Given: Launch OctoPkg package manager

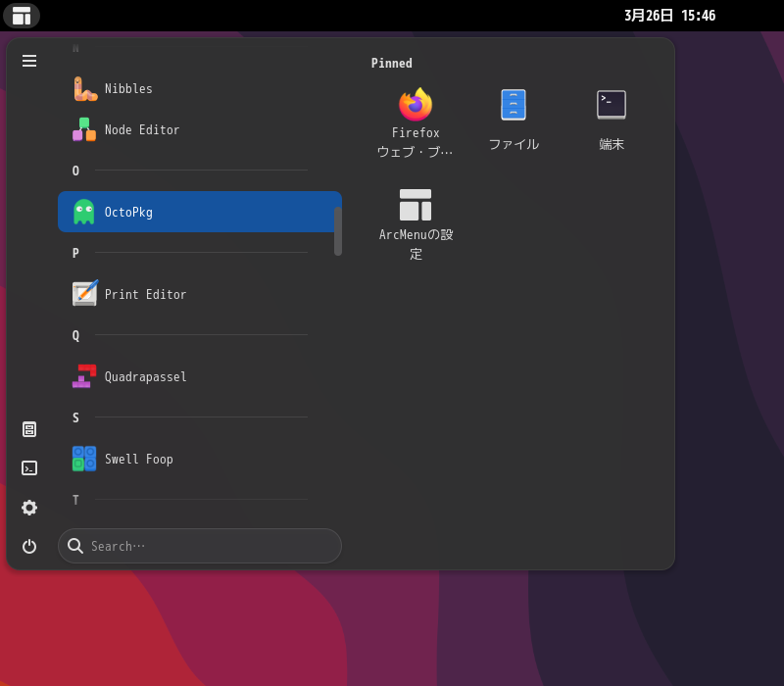Looking at the screenshot, I should pyautogui.click(x=200, y=212).
